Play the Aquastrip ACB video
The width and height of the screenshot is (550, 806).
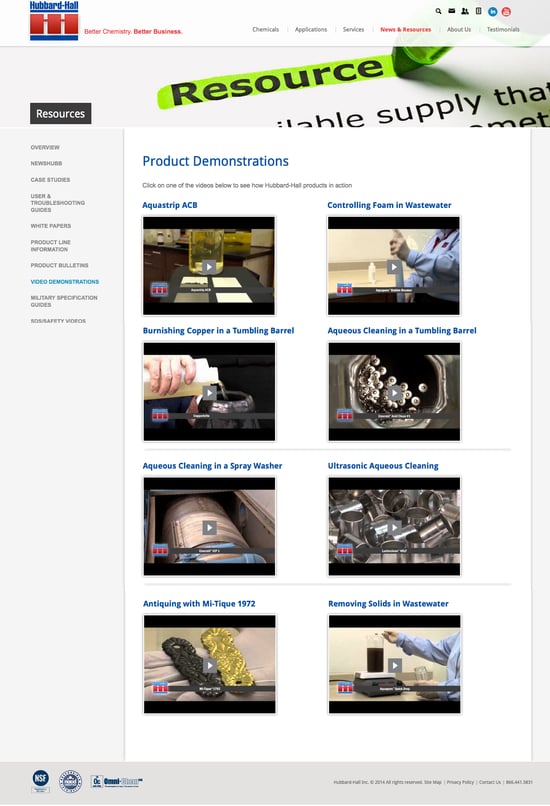point(209,266)
